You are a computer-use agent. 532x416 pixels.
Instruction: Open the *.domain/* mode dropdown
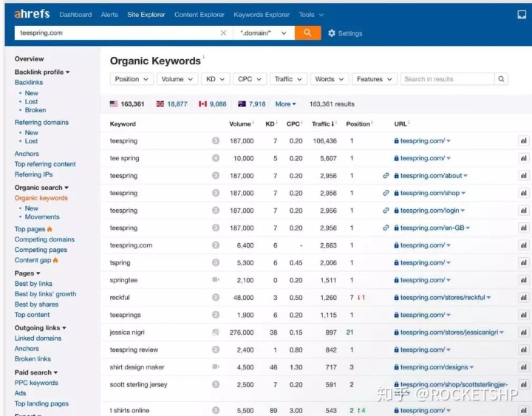click(263, 33)
